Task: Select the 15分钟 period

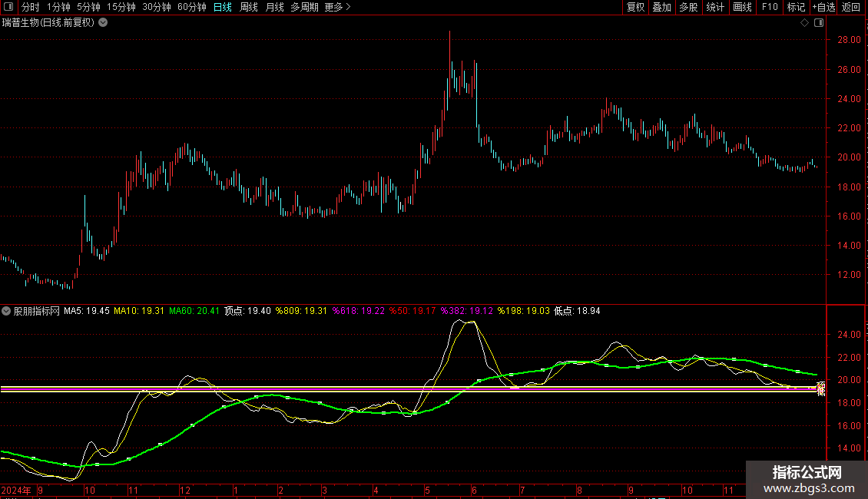Action: pos(121,7)
